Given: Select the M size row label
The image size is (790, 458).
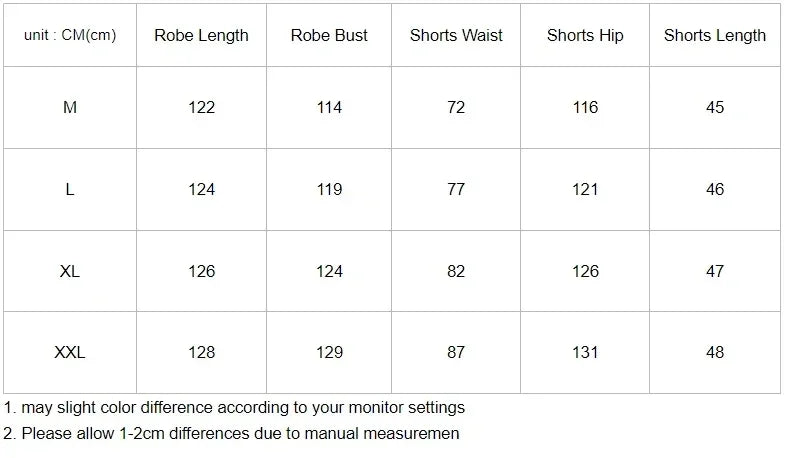Looking at the screenshot, I should [70, 107].
